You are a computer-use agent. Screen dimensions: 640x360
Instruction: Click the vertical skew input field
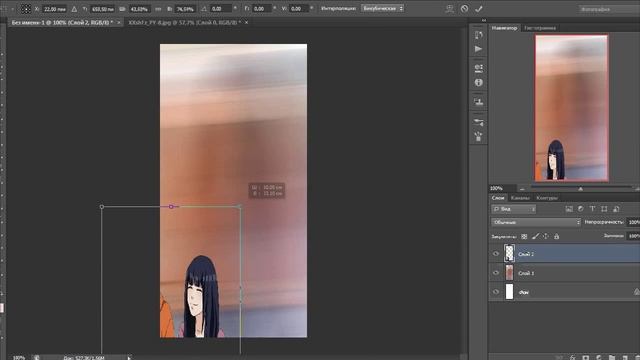299,9
